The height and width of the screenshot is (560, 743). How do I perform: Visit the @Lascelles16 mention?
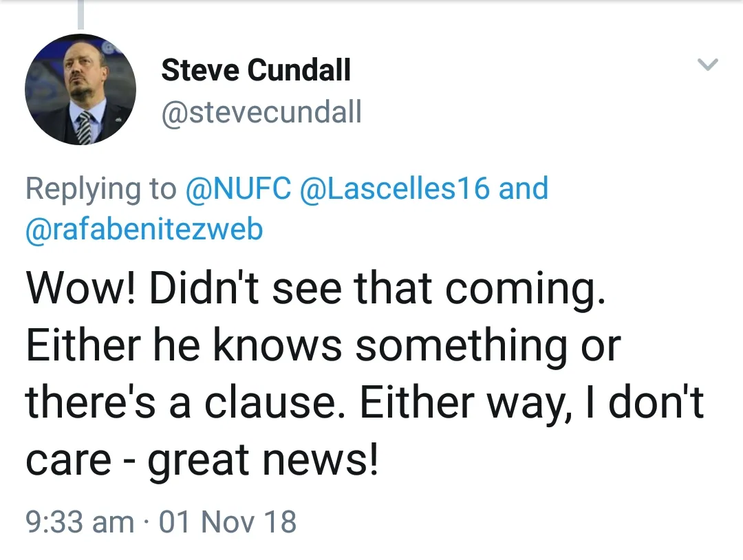coord(394,189)
